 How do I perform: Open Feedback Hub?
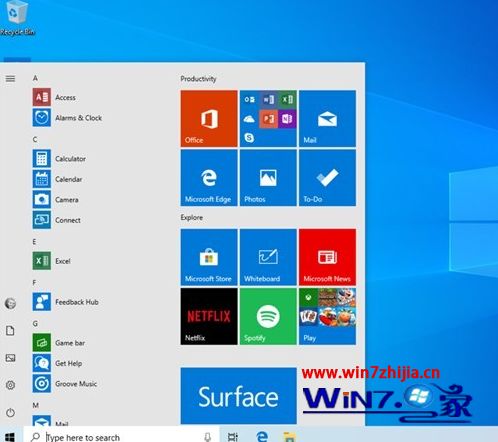tap(66, 302)
